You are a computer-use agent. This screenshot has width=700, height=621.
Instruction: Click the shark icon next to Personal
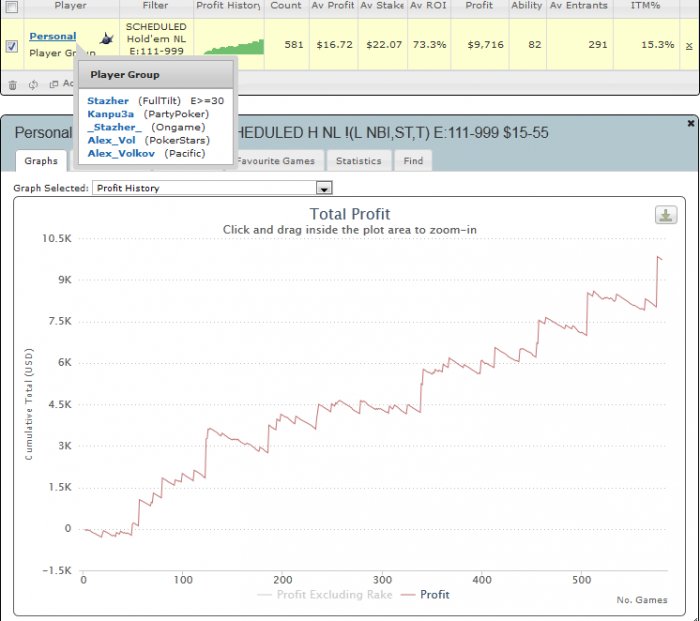click(x=104, y=39)
